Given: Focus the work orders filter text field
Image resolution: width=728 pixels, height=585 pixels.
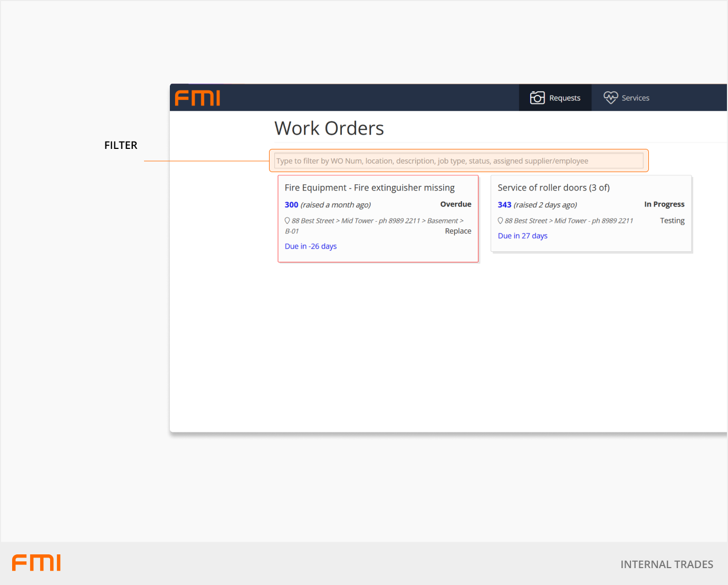Looking at the screenshot, I should click(458, 161).
